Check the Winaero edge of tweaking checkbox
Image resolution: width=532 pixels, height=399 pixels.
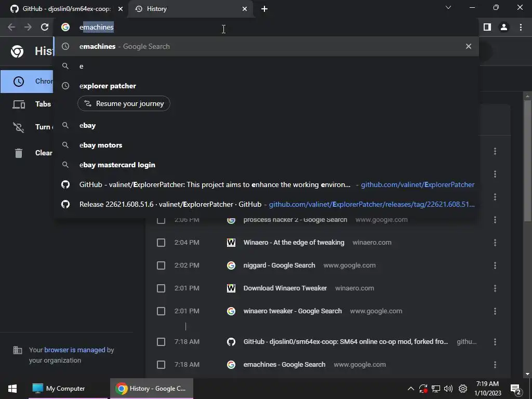(161, 243)
